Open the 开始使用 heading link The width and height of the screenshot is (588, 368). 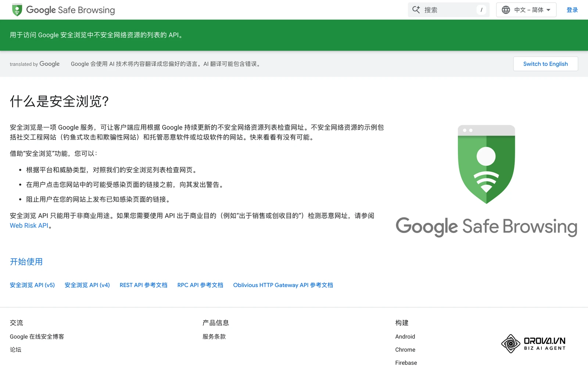(26, 262)
